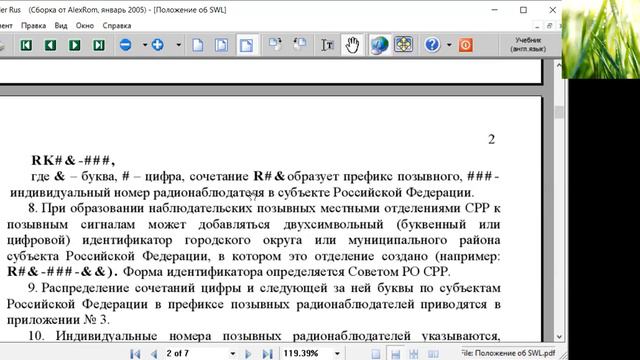Image resolution: width=640 pixels, height=360 pixels.
Task: Go to first page in status bar
Action: click(x=135, y=354)
